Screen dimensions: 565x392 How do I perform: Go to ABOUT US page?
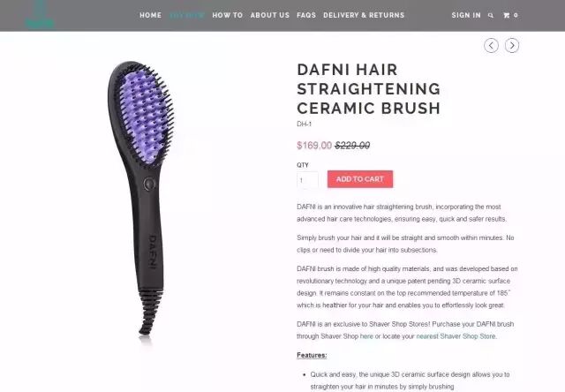pos(270,15)
